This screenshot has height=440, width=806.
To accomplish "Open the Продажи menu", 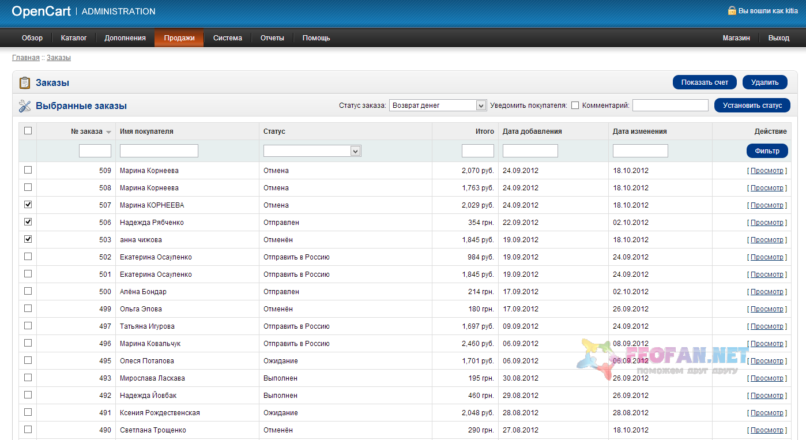I will tap(179, 38).
